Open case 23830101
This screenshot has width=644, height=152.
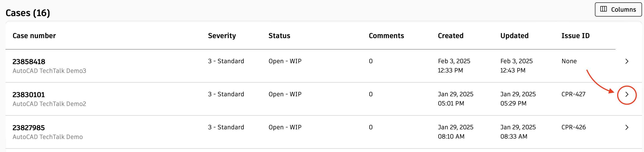(29, 95)
